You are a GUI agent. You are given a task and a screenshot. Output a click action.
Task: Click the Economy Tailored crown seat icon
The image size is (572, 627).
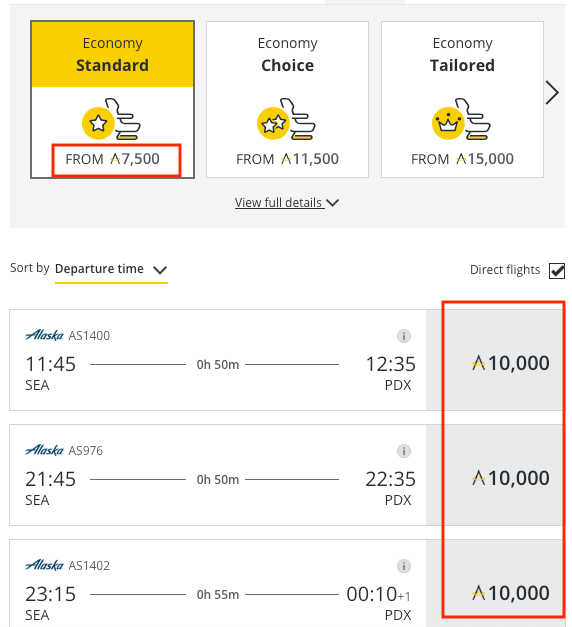[x=461, y=119]
